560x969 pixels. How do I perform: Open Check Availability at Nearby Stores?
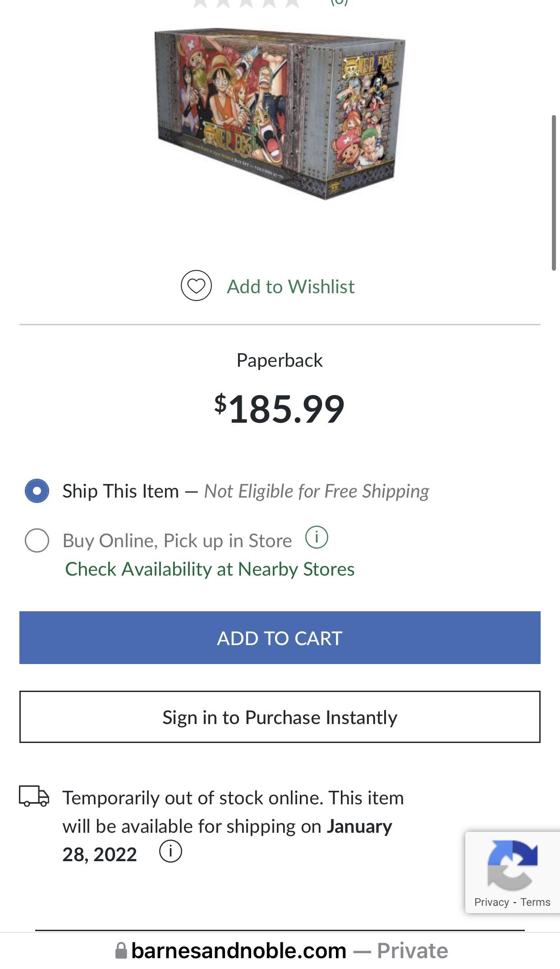coord(210,569)
